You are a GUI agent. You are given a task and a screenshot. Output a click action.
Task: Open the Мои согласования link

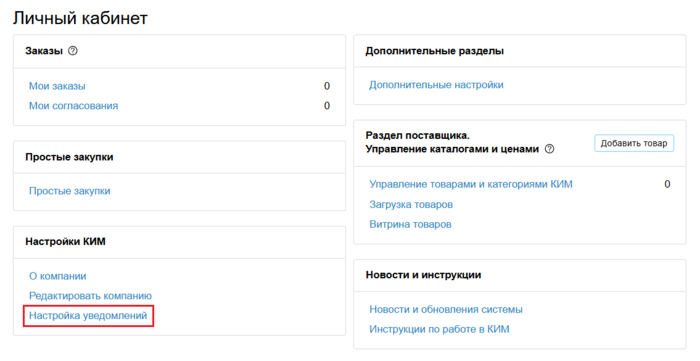pos(74,106)
